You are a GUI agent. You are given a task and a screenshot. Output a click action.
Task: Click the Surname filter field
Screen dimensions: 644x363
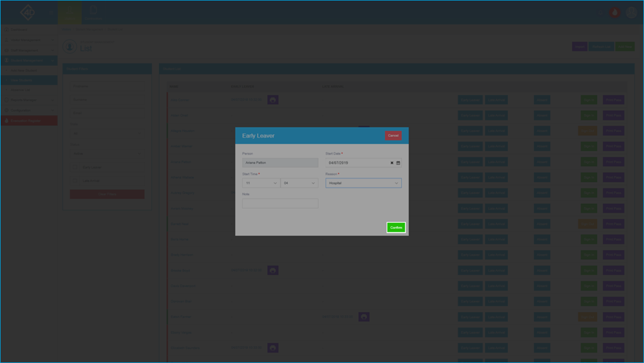[107, 99]
